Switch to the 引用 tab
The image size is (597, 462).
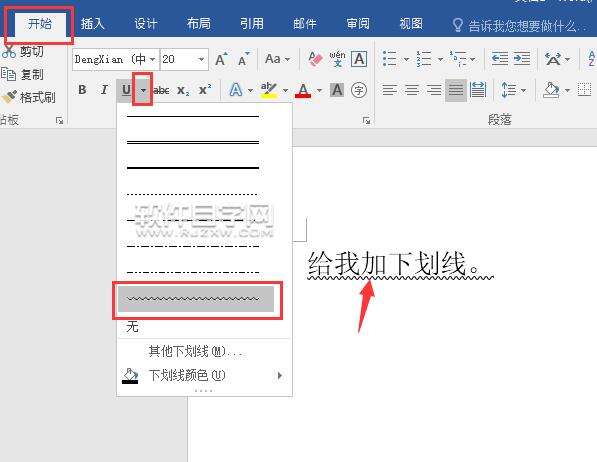(x=252, y=24)
